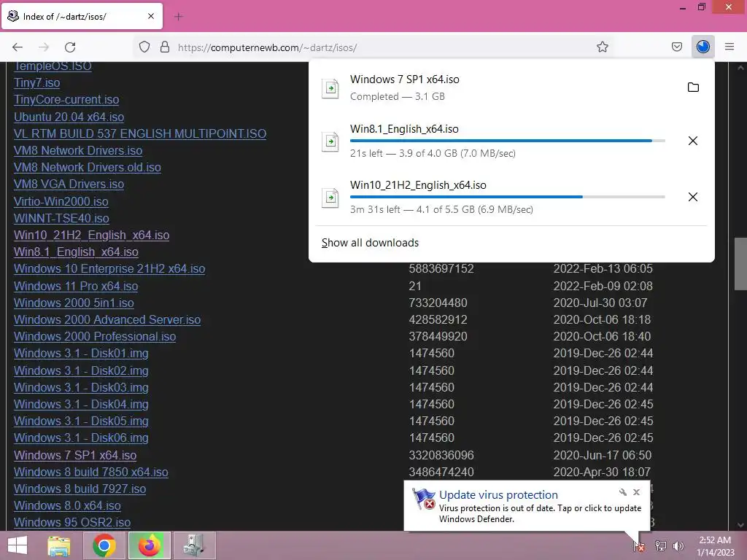
Task: Click the Win10_21H2 download progress bar
Action: (508, 197)
